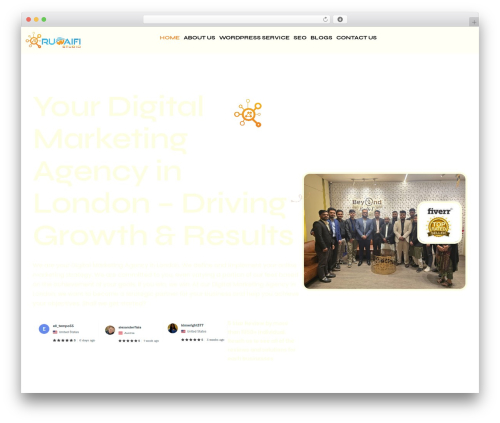Click the third review's star rating
The height and width of the screenshot is (423, 500).
[192, 340]
